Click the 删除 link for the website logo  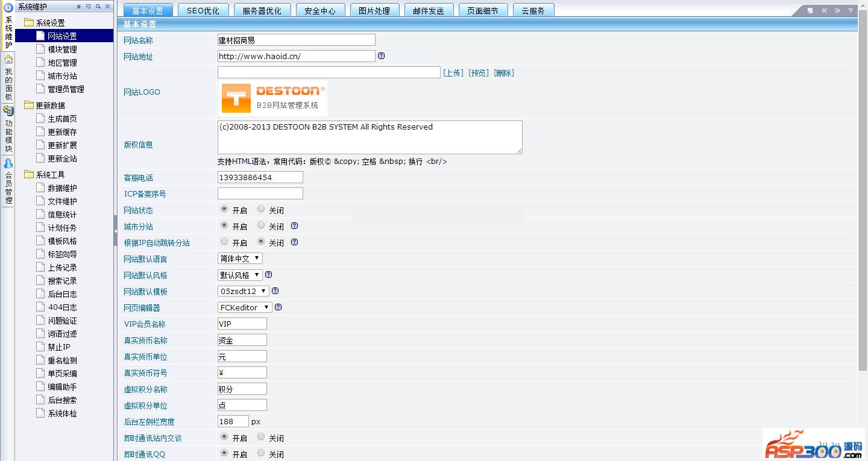504,73
